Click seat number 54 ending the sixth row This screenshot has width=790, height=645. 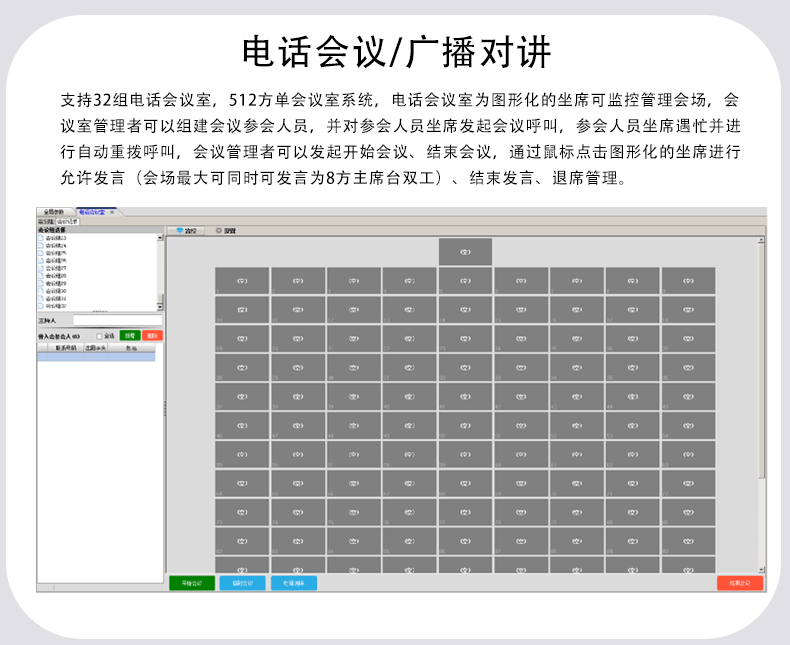pos(689,426)
